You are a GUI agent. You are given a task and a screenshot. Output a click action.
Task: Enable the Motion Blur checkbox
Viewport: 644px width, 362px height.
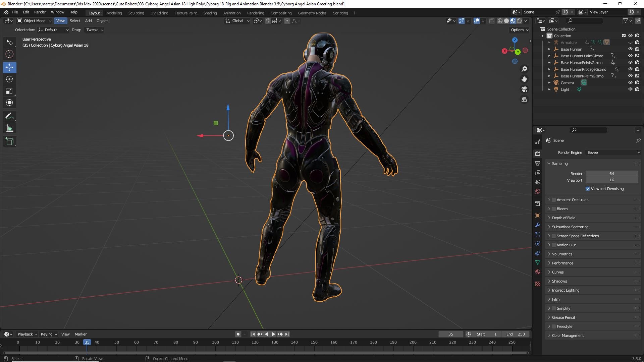(554, 245)
